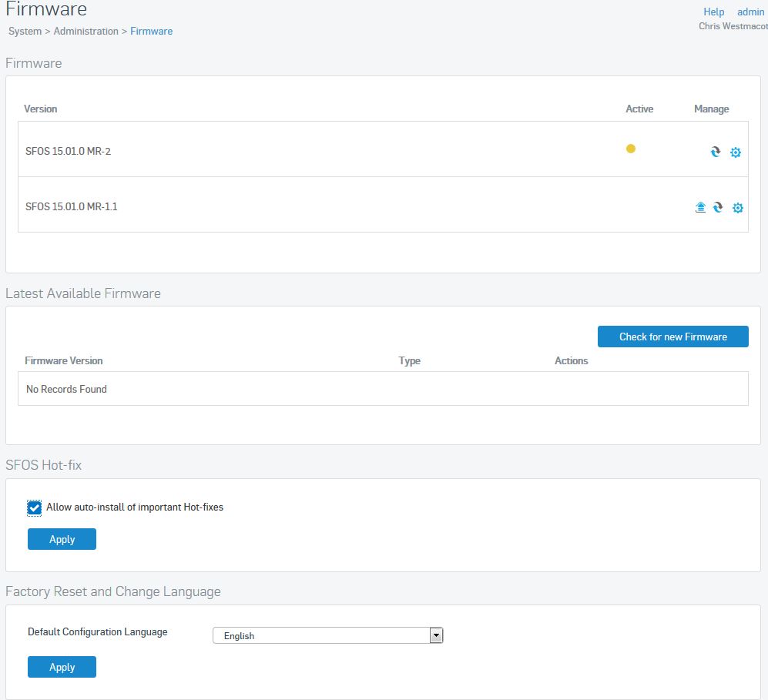Click the Default Configuration Language label
This screenshot has height=700, width=768.
98,632
